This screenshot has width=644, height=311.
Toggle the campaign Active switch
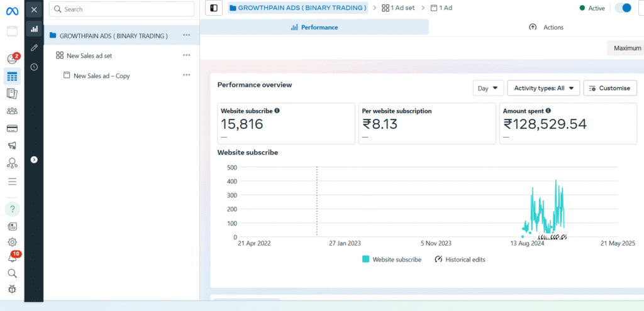623,8
